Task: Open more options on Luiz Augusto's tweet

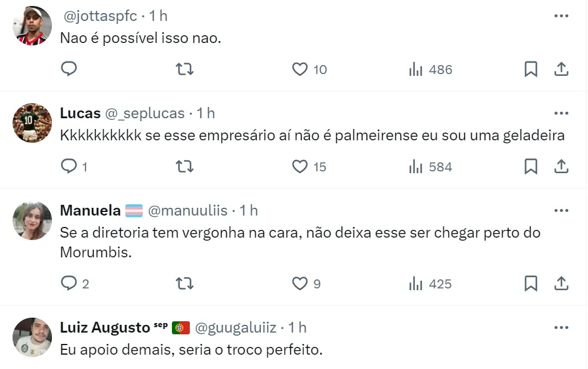Action: (561, 327)
